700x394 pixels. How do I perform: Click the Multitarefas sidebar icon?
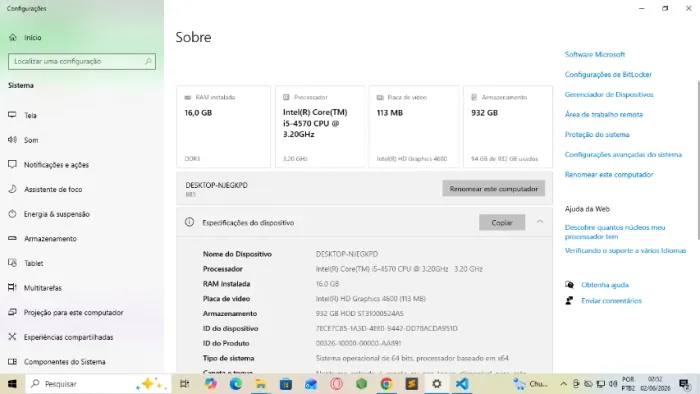12,287
